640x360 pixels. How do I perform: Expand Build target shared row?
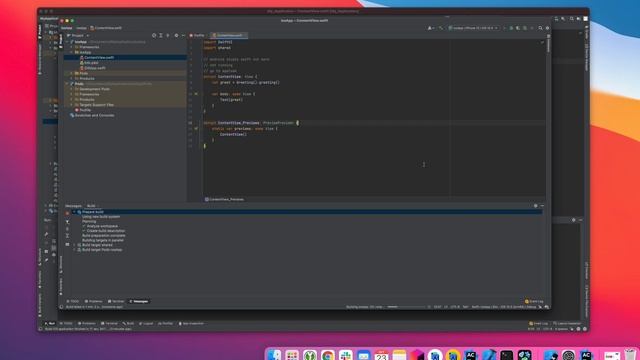coord(74,245)
